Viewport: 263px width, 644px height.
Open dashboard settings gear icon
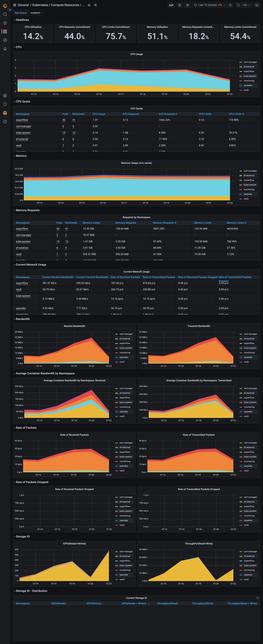pyautogui.click(x=187, y=5)
